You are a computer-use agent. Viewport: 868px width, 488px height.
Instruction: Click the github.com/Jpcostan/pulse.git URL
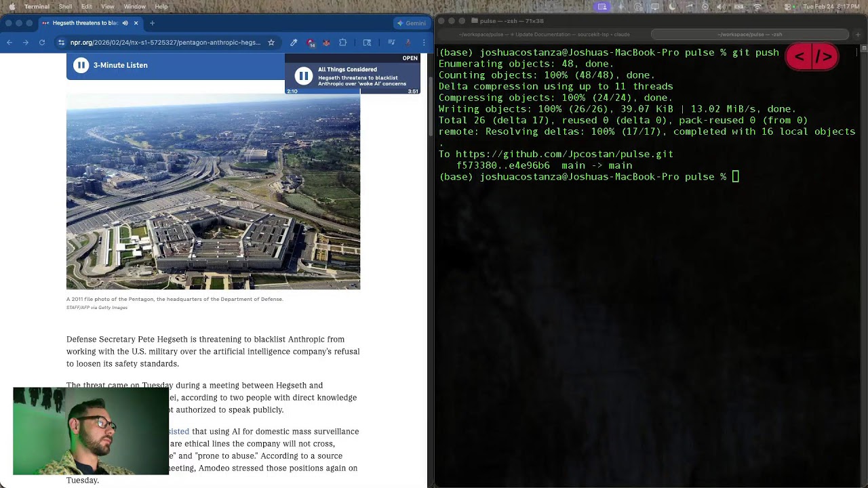coord(564,154)
